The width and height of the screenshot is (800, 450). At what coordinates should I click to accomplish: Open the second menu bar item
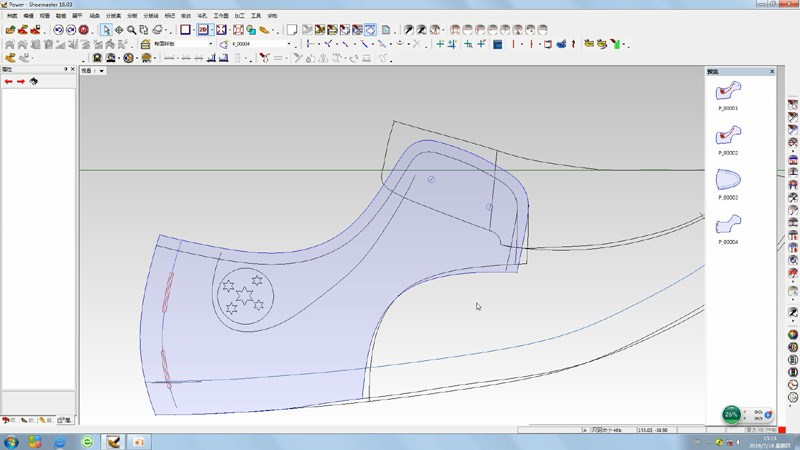[x=29, y=17]
